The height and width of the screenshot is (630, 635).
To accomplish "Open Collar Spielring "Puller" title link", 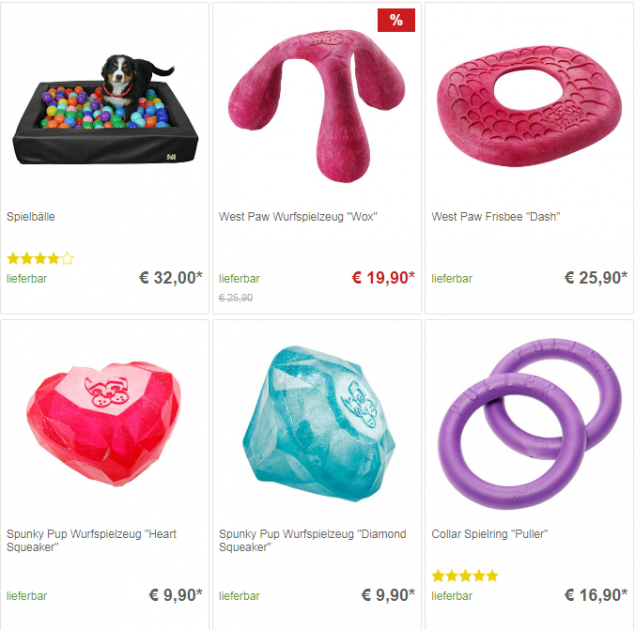I will tap(490, 534).
